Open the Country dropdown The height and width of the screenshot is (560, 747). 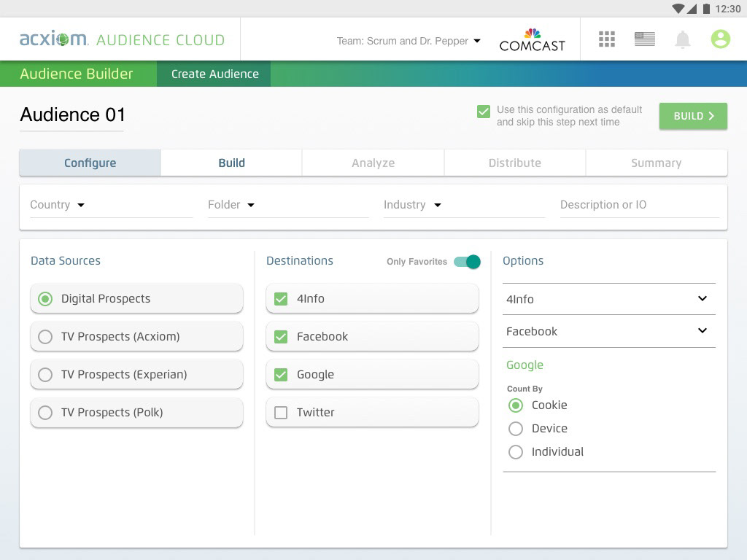(x=58, y=205)
